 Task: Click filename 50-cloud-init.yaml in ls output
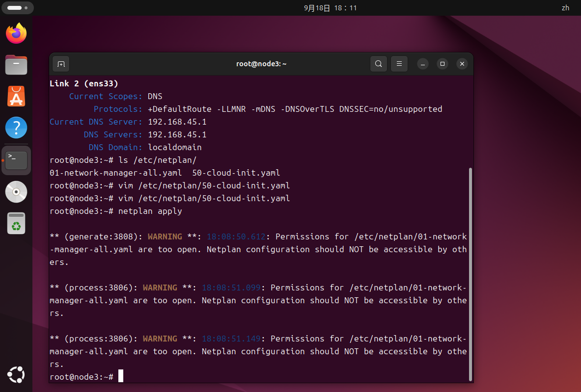click(236, 173)
